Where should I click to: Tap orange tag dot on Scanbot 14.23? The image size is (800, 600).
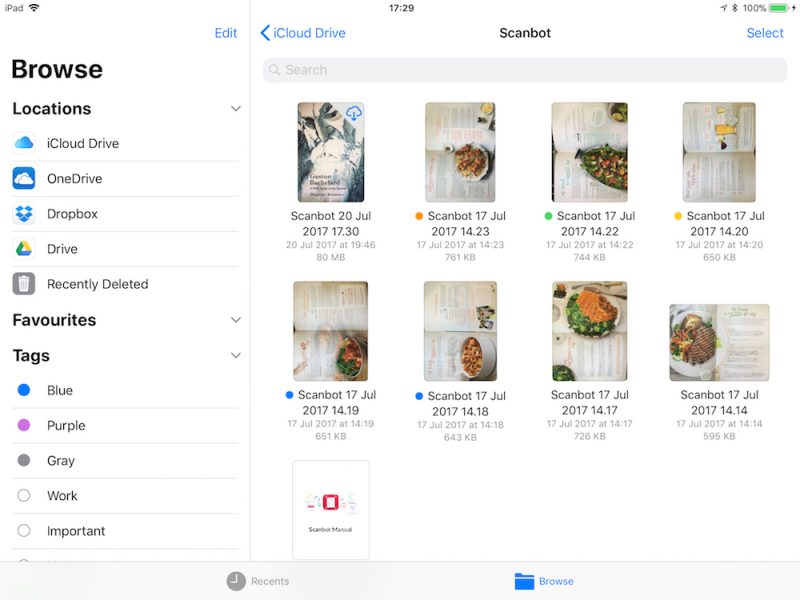click(419, 216)
